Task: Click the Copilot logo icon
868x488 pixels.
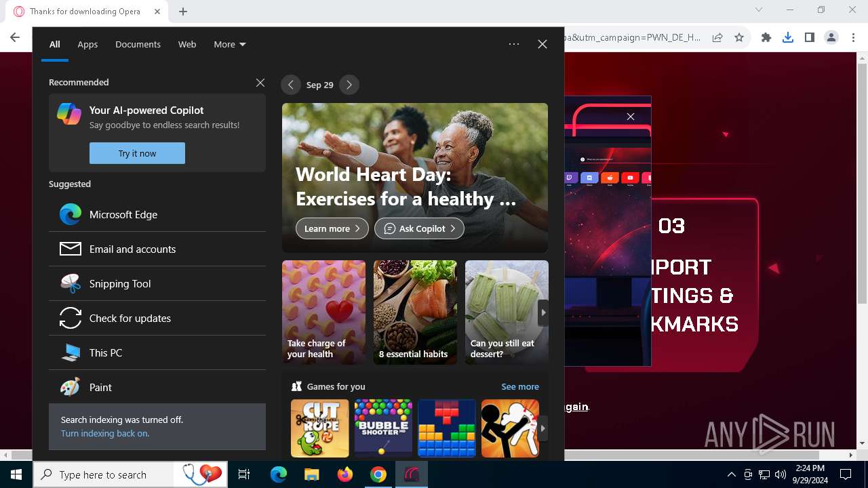Action: point(69,114)
